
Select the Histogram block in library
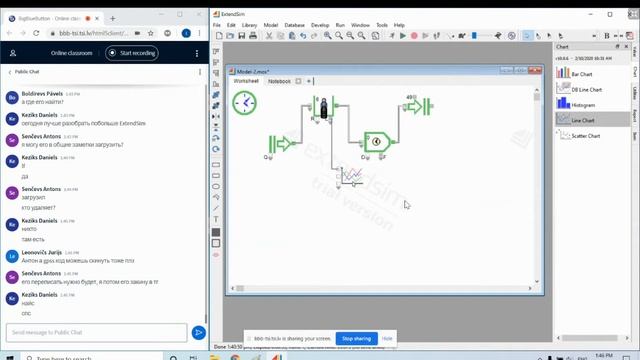pos(592,105)
